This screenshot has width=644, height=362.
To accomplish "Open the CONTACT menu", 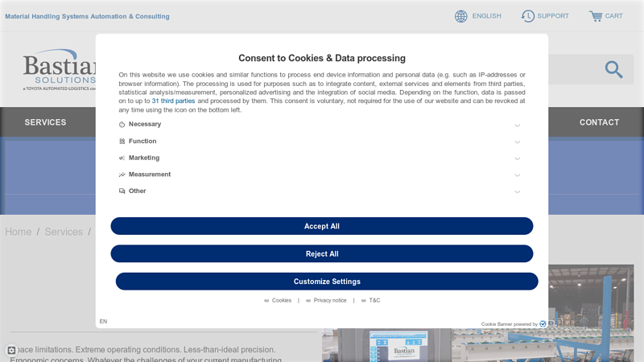I will (x=599, y=122).
